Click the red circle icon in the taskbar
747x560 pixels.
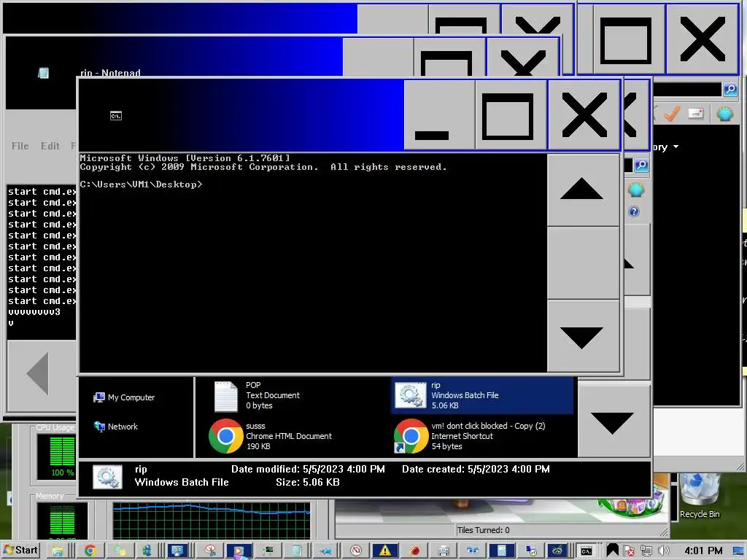[x=356, y=551]
